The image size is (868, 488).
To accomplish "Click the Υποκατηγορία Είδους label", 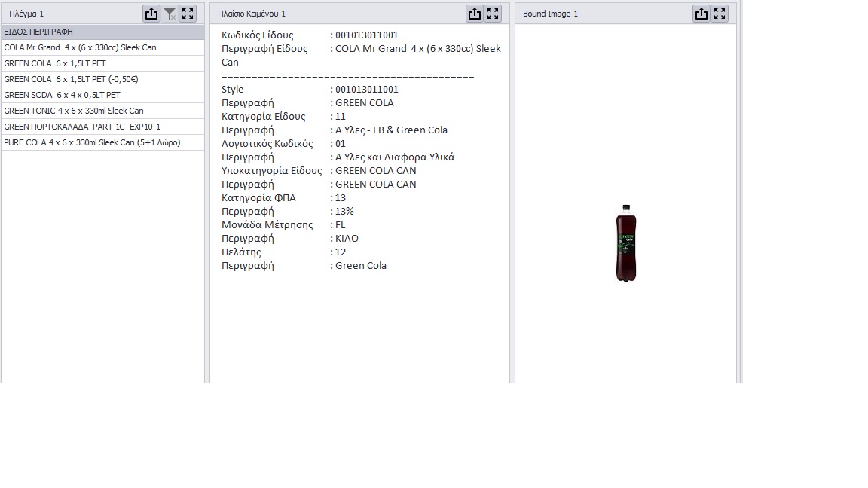I will pos(272,170).
